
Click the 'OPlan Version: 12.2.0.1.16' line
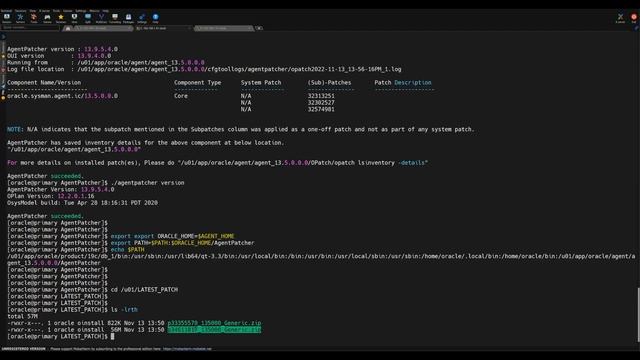click(51, 196)
